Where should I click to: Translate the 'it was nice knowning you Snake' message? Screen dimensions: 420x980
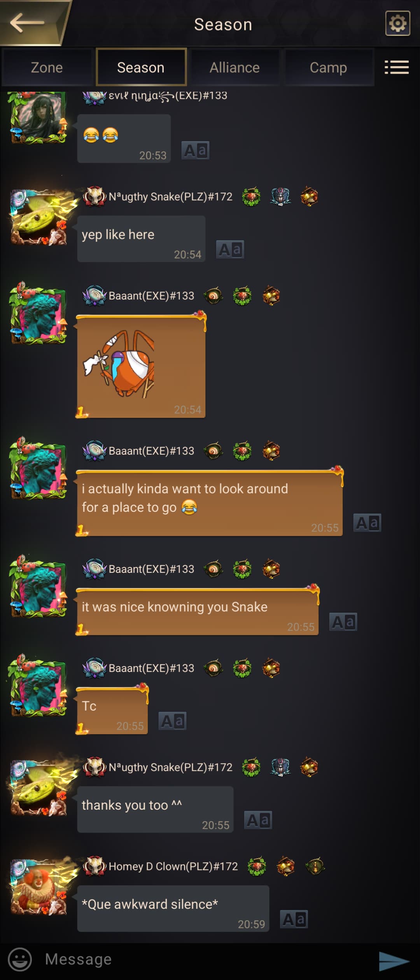(x=343, y=622)
